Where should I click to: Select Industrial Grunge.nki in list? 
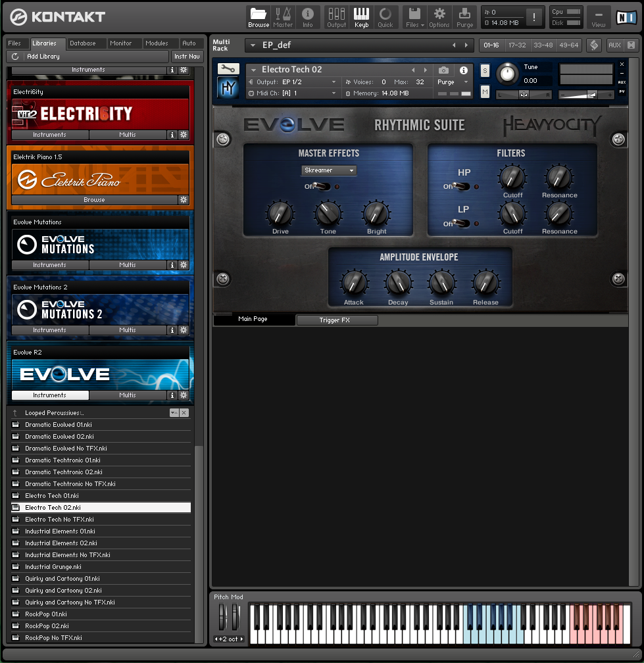coord(101,566)
